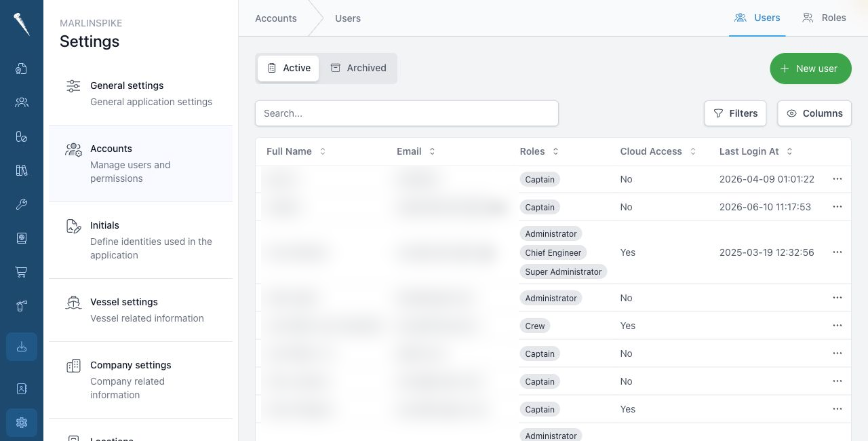Open Vessel settings menu item
Viewport: 868px width, 441px height.
click(x=140, y=310)
